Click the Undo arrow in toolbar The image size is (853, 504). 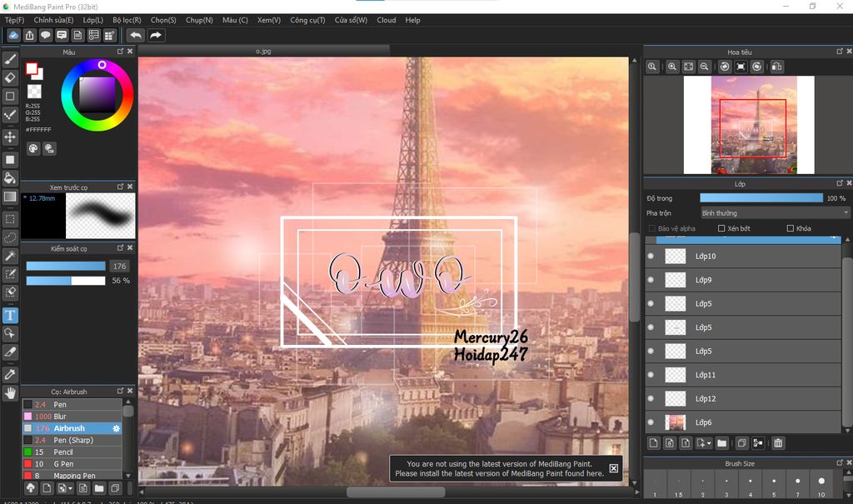136,35
